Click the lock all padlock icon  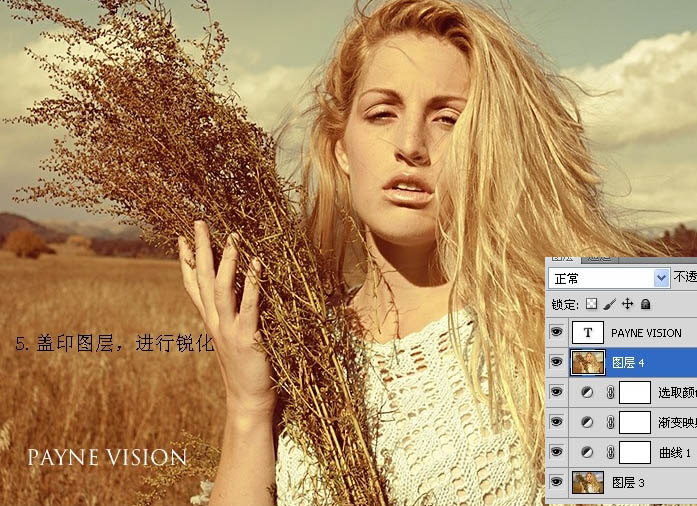(x=645, y=303)
